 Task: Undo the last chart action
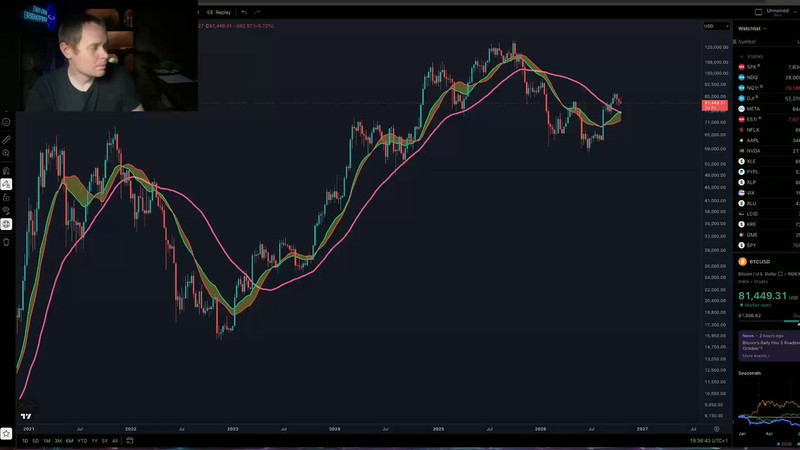244,12
